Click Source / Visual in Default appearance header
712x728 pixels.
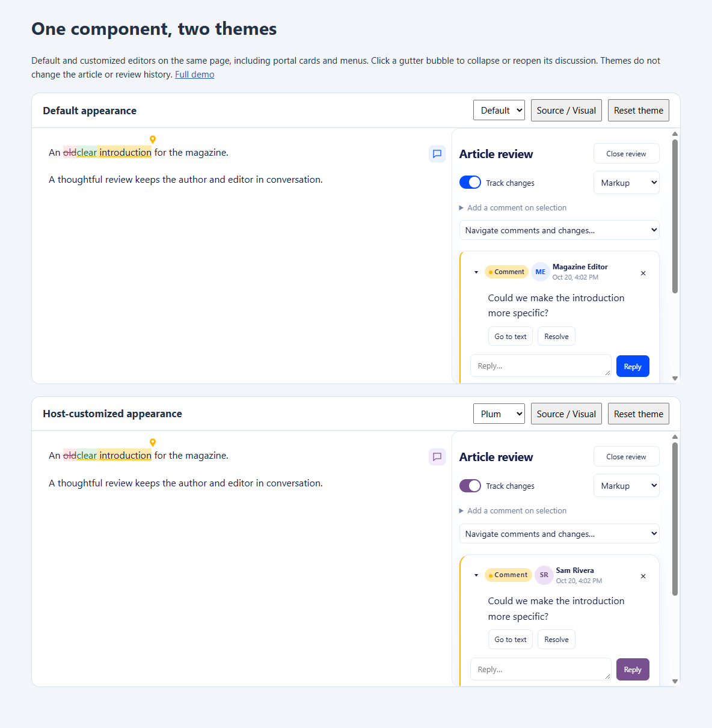[x=566, y=111]
